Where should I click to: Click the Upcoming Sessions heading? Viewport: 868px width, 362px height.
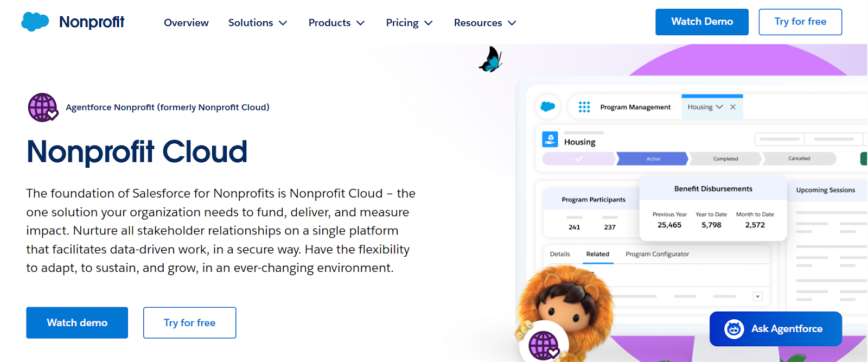(826, 190)
